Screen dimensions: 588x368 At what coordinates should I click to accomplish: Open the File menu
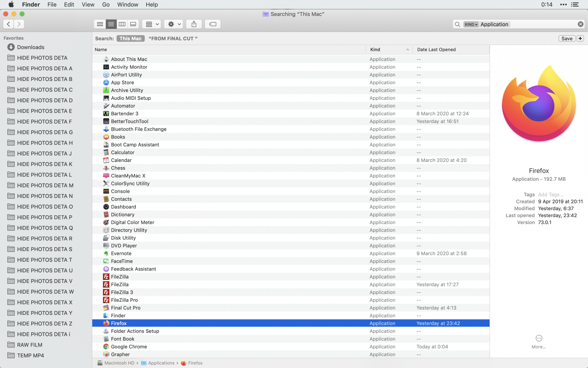(x=52, y=4)
